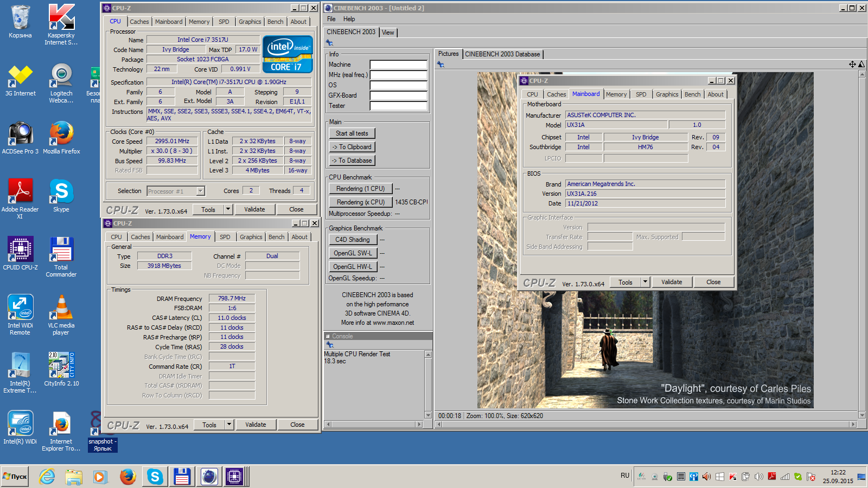Open Intel(R) WiDi desktop shortcut
Screen dimensions: 868x488
(20, 427)
